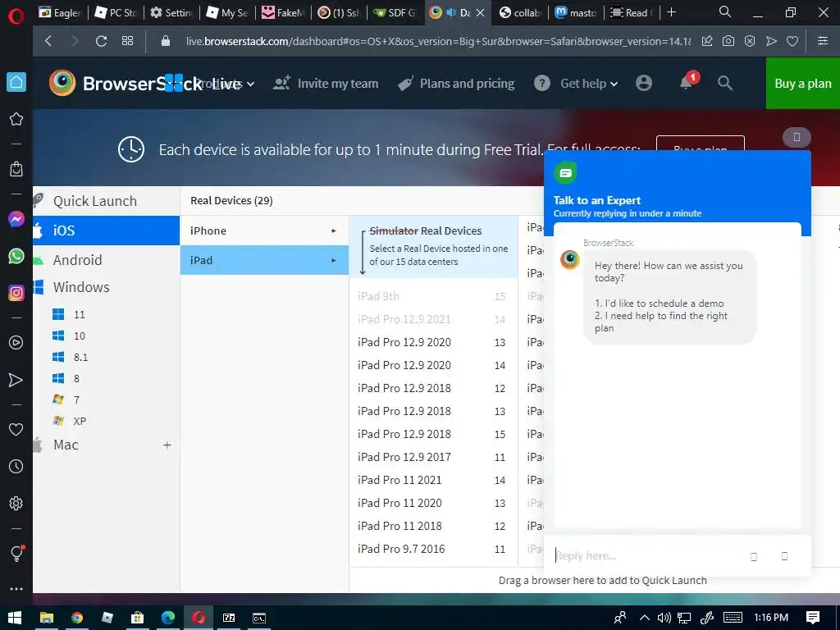
Task: Switch to the Eagler browser tab
Action: 60,12
